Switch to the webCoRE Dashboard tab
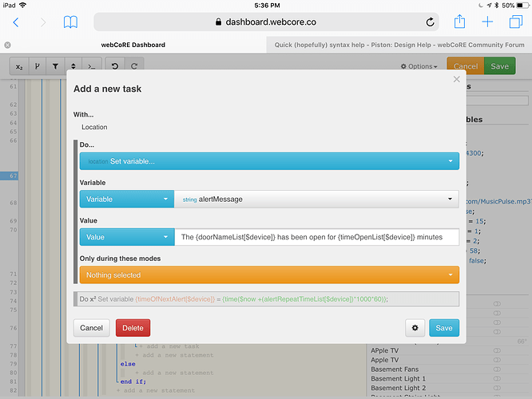The height and width of the screenshot is (399, 532). click(x=133, y=45)
